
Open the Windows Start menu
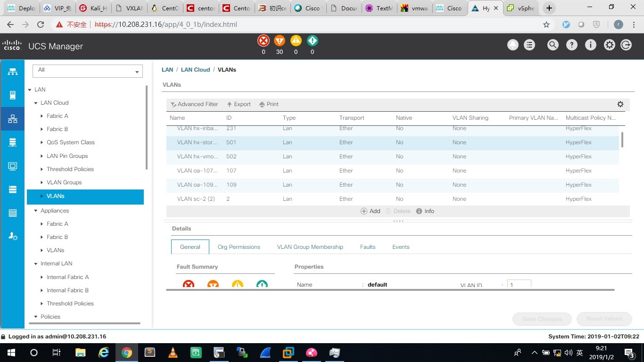11,353
